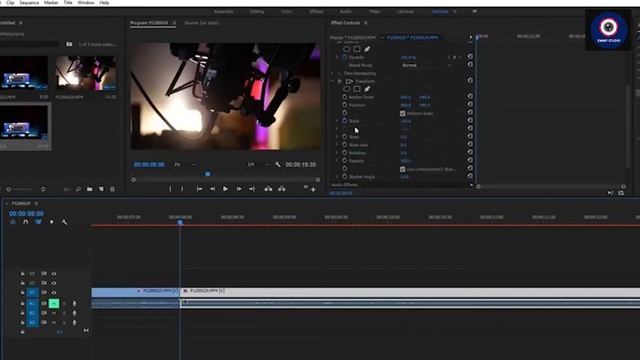Go to Out point in Program monitor
Image resolution: width=640 pixels, height=360 pixels.
pos(252,189)
